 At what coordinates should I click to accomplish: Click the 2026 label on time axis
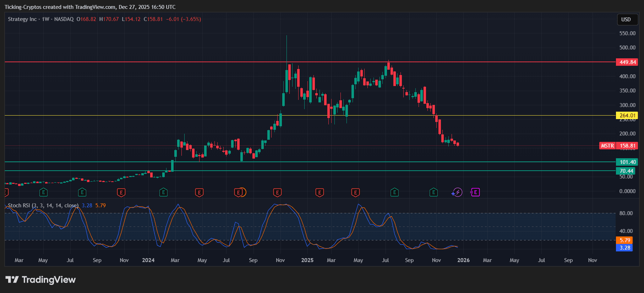pyautogui.click(x=463, y=260)
